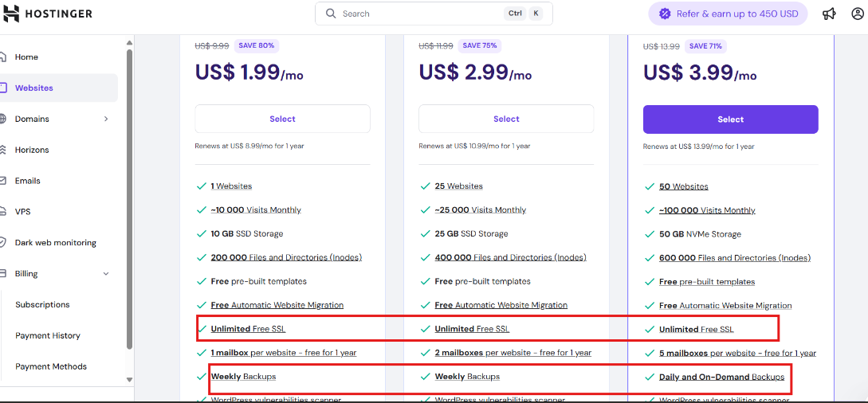Click 5 mailboxes per website link

(737, 354)
